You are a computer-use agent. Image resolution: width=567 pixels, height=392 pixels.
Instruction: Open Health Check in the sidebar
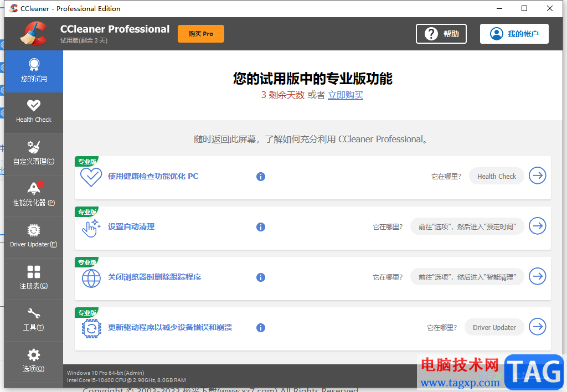tap(34, 113)
